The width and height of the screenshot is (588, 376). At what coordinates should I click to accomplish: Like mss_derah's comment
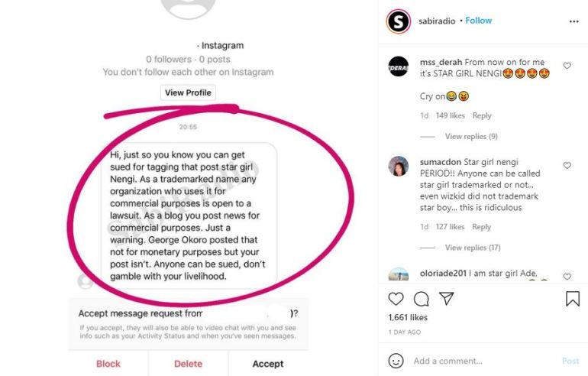567,66
